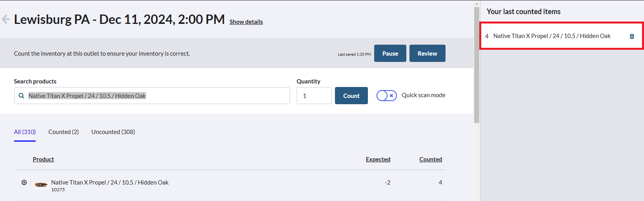Viewport: 644px width, 201px height.
Task: Click the Your last counted items heading
Action: click(524, 12)
